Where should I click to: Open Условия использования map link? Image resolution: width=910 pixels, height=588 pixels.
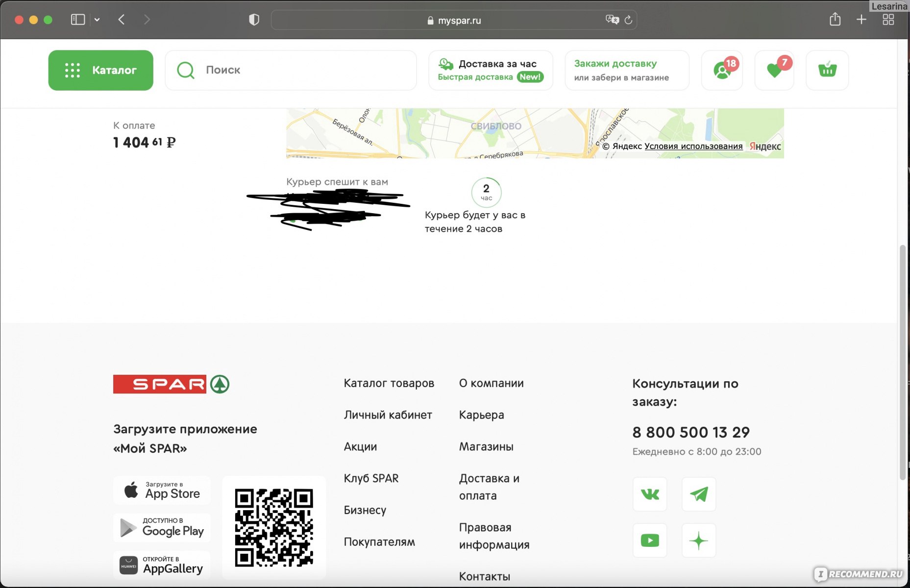pyautogui.click(x=693, y=146)
